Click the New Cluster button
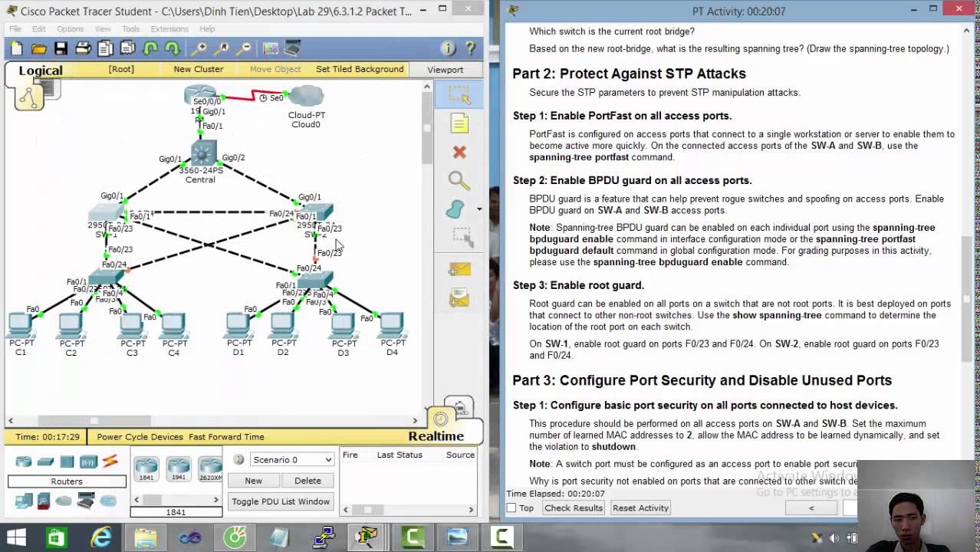Screen dimensions: 980x552 [199, 69]
